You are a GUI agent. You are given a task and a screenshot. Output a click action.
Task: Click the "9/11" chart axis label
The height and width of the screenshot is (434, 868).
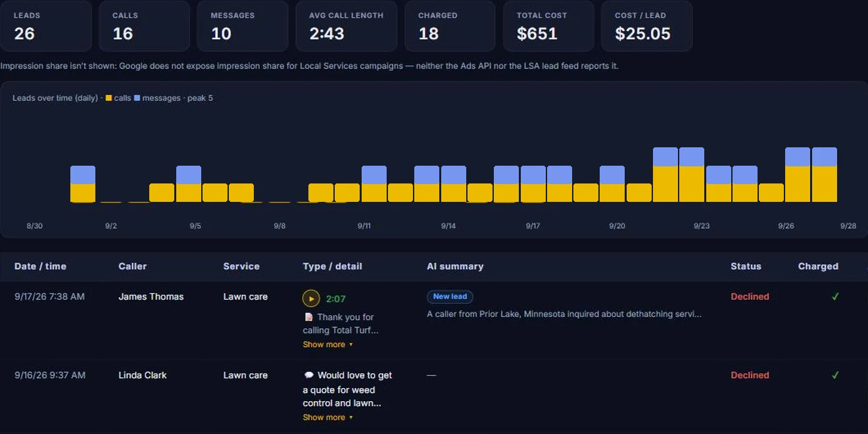(364, 226)
